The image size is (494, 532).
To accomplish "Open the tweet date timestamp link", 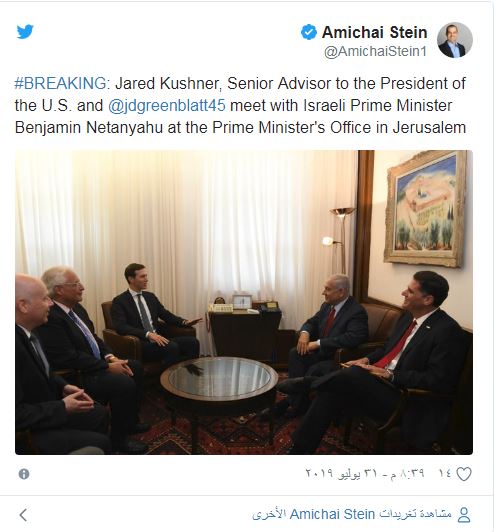I will [x=365, y=473].
